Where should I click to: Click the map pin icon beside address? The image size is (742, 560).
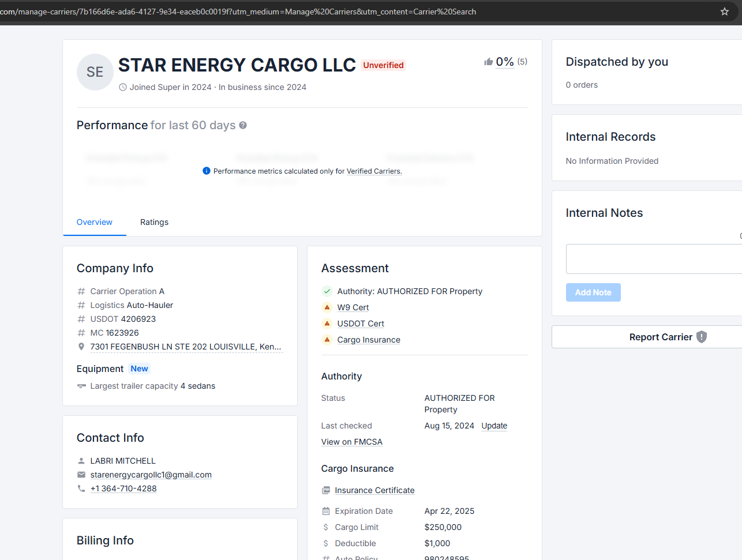pyautogui.click(x=81, y=347)
